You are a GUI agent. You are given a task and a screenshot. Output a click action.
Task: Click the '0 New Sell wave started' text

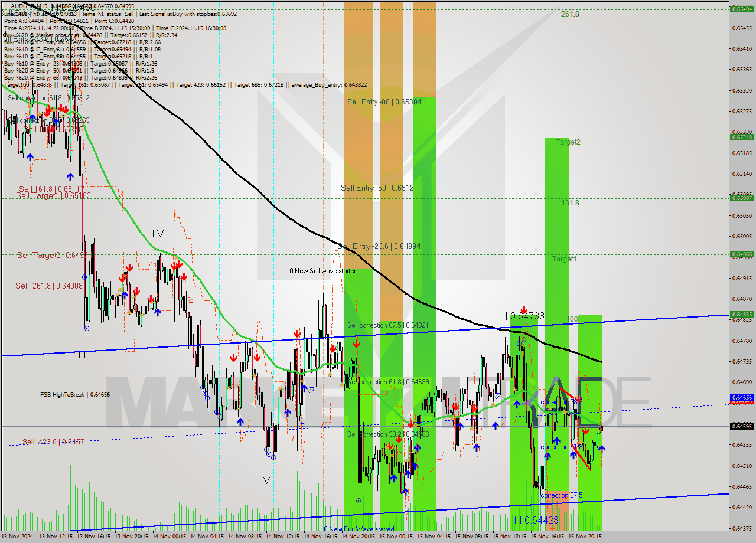323,271
